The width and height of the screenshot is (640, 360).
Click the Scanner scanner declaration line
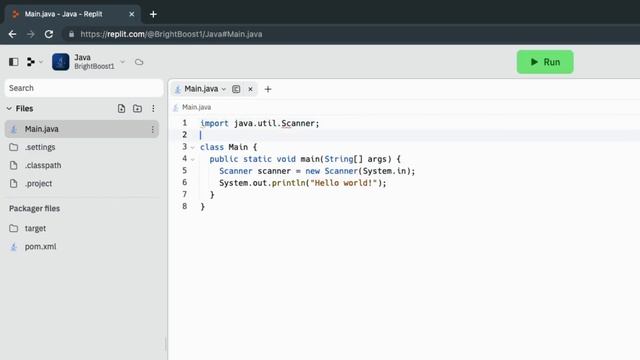[317, 171]
